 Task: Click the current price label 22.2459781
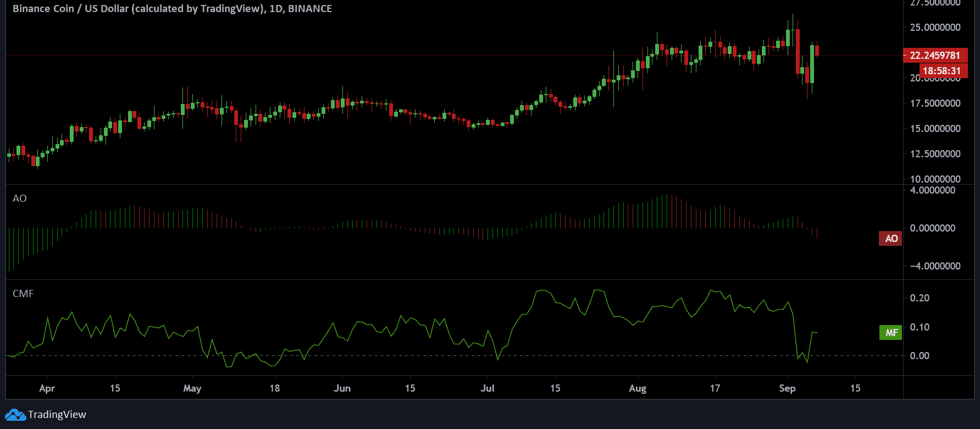point(935,56)
